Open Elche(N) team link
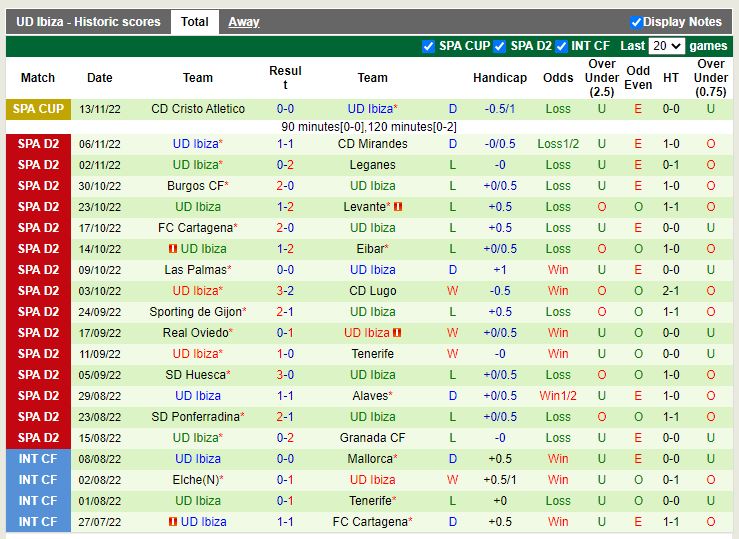 click(195, 480)
